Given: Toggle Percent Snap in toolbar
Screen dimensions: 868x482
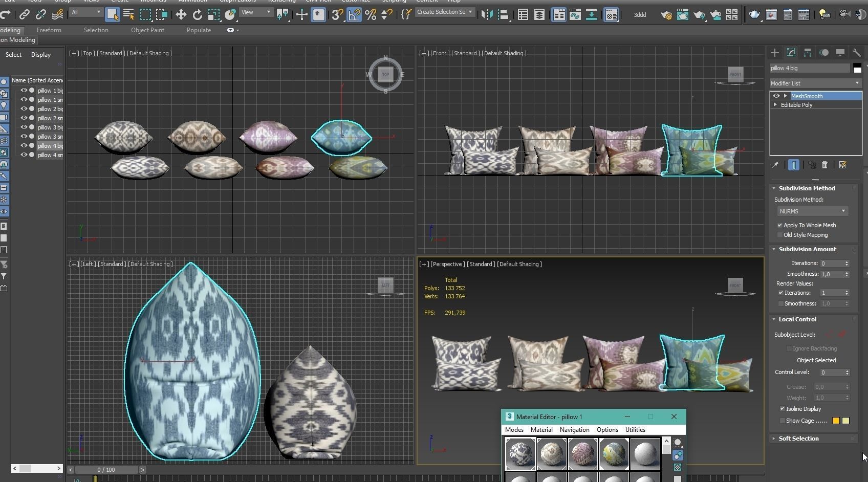Looking at the screenshot, I should 371,14.
